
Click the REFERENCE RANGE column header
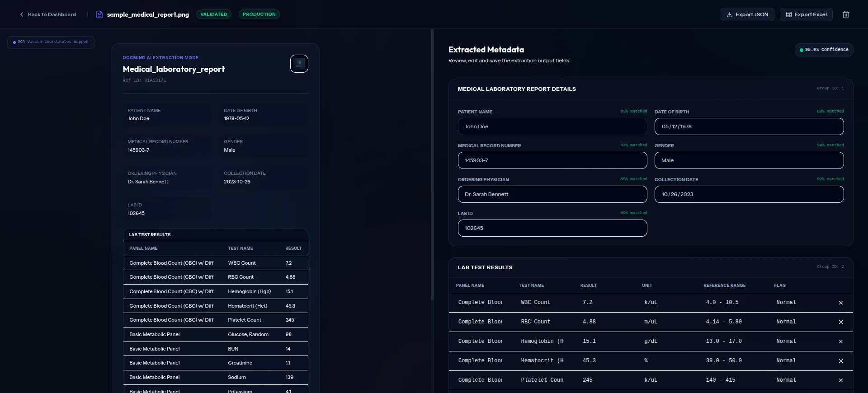click(724, 285)
